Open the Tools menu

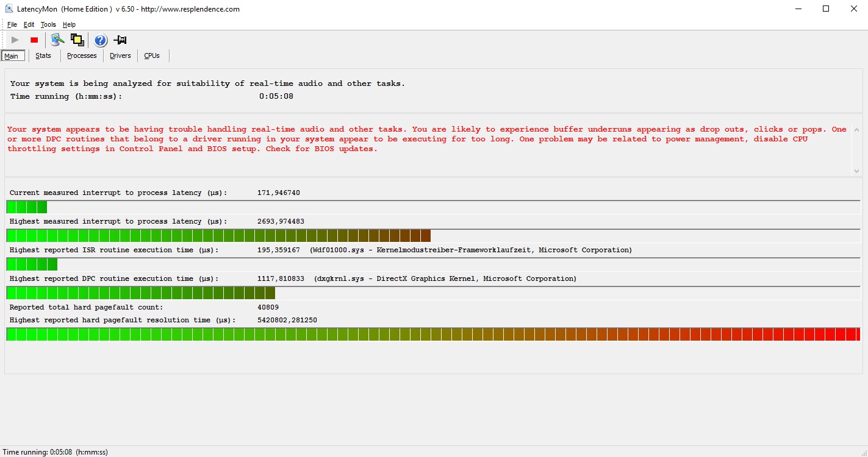click(48, 25)
